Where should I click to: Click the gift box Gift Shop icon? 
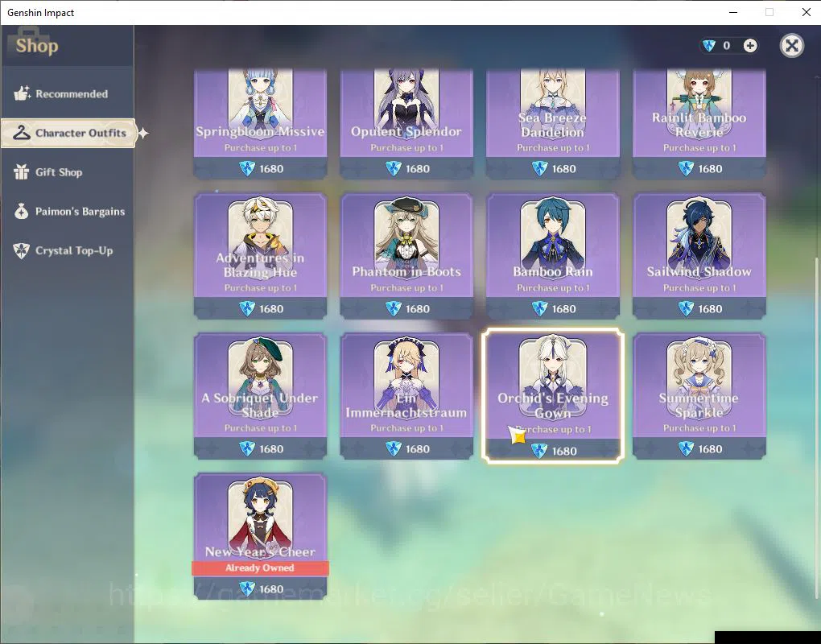coord(22,171)
